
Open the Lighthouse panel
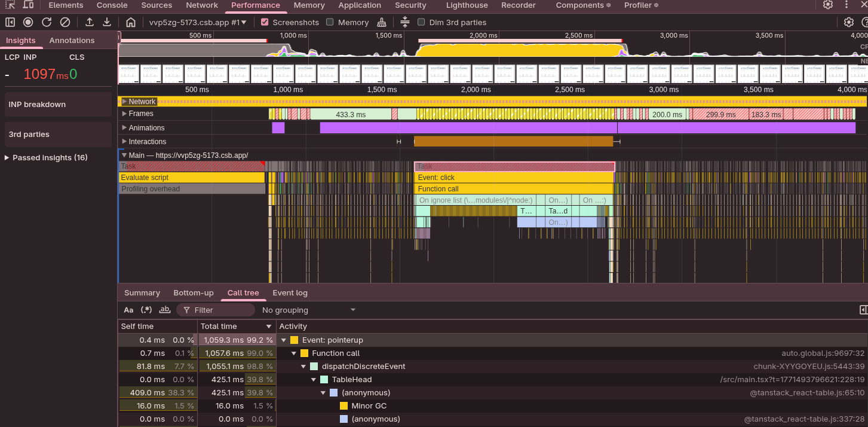pyautogui.click(x=466, y=5)
